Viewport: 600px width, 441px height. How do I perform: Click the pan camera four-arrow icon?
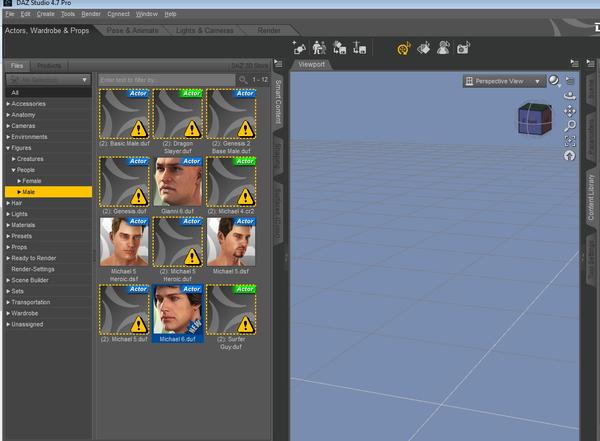pos(570,111)
